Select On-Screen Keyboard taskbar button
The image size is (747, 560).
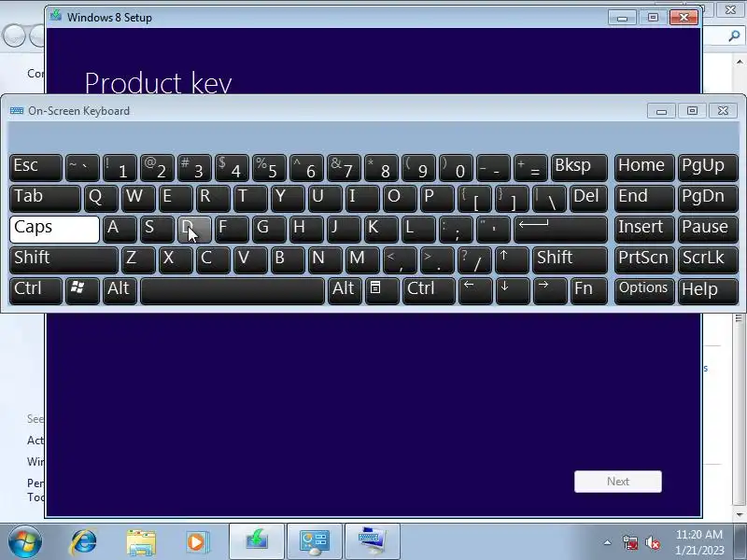372,542
